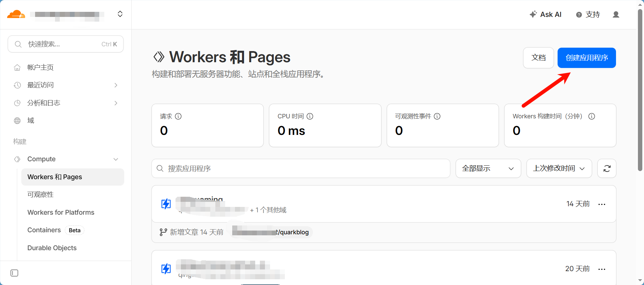This screenshot has width=644, height=285.
Task: Select Workers for Platforms in sidebar
Action: pos(61,212)
